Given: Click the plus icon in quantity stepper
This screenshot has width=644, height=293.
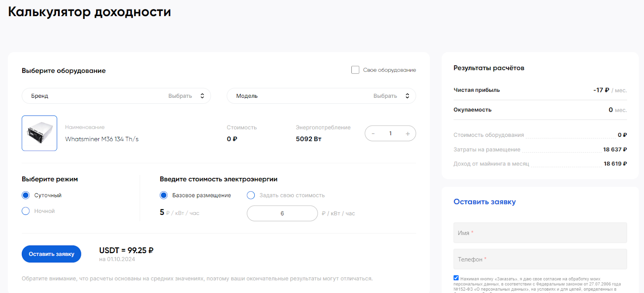Looking at the screenshot, I should click(408, 134).
